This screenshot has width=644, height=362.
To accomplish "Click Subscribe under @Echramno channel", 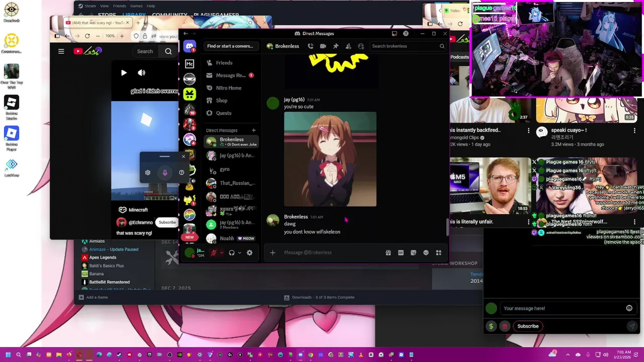I will (x=167, y=222).
